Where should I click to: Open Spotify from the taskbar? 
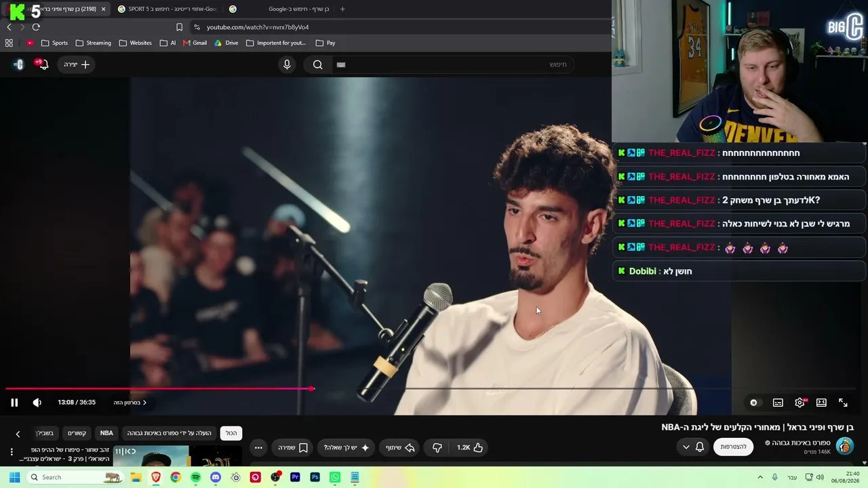(x=196, y=477)
